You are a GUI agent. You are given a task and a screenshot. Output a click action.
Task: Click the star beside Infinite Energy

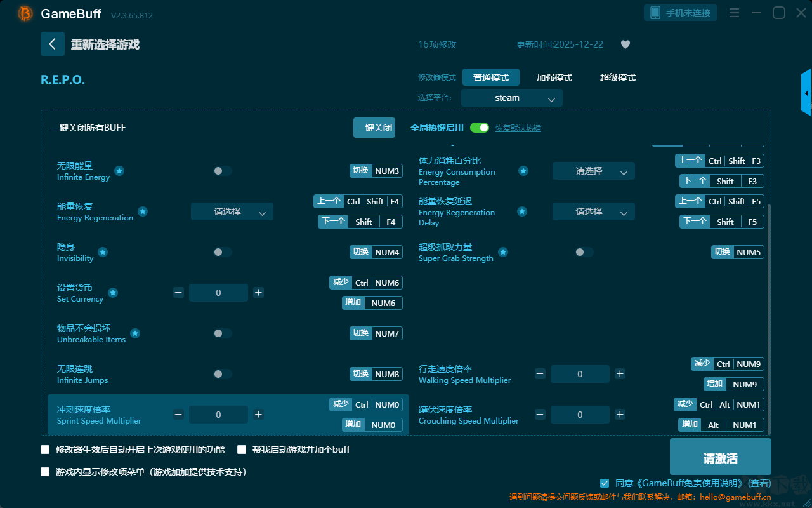coord(119,171)
